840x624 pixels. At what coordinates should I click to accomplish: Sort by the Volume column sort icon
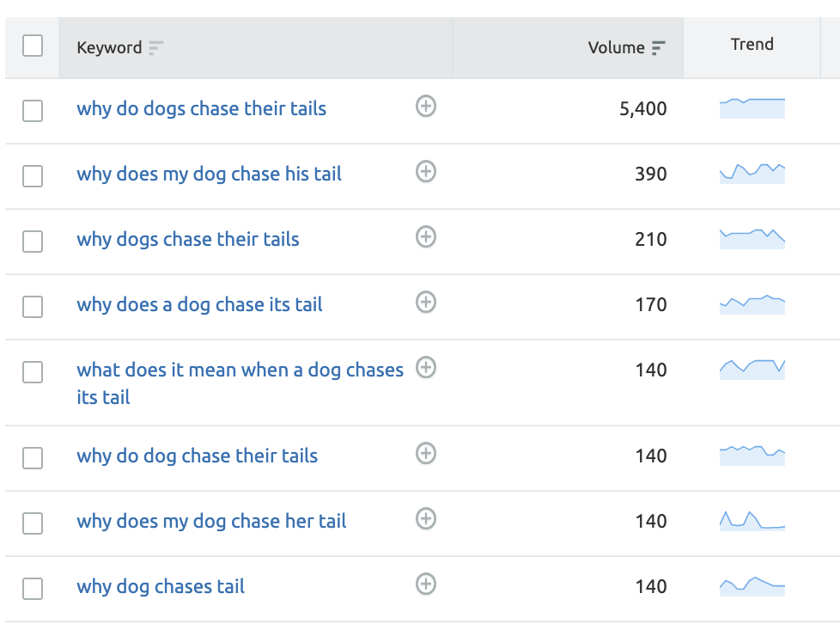658,48
